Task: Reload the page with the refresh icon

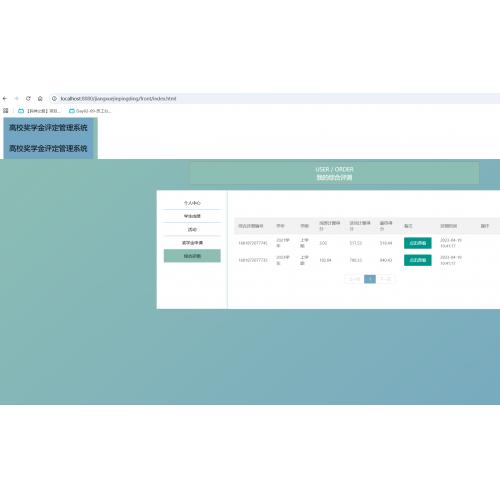Action: tap(28, 98)
